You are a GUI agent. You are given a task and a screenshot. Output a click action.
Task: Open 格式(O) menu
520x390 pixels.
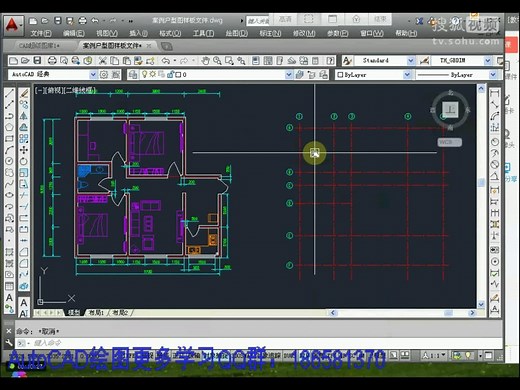click(x=170, y=33)
